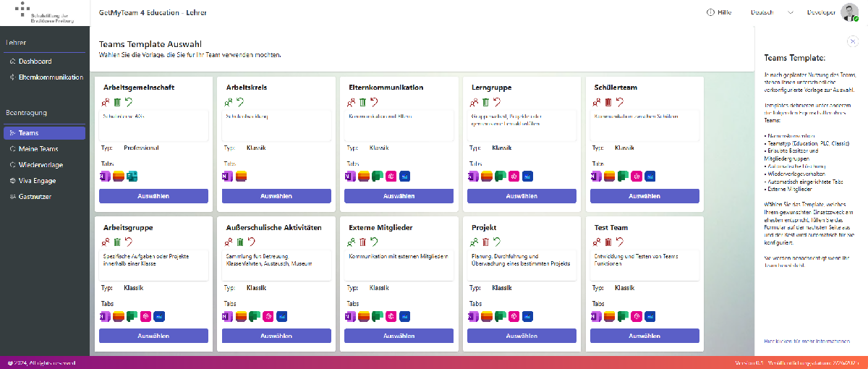
Task: Click the green Planner tab icon in Projekt card
Action: click(499, 316)
